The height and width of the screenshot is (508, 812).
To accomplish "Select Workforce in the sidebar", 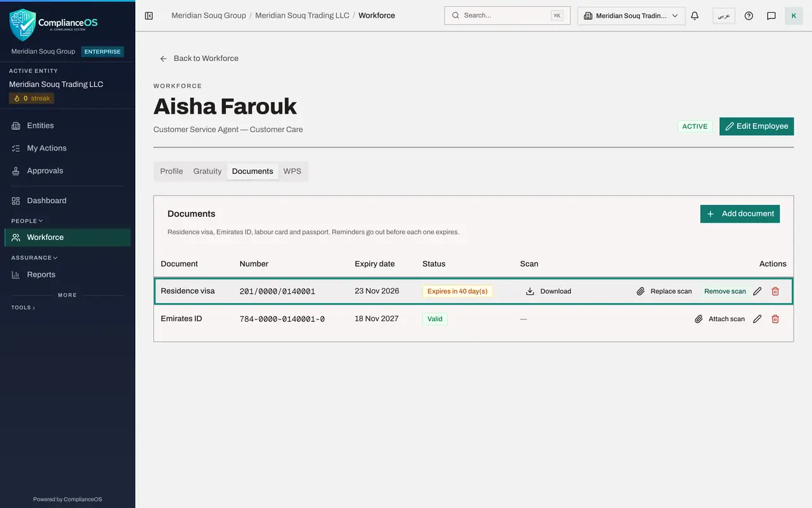I will click(68, 237).
